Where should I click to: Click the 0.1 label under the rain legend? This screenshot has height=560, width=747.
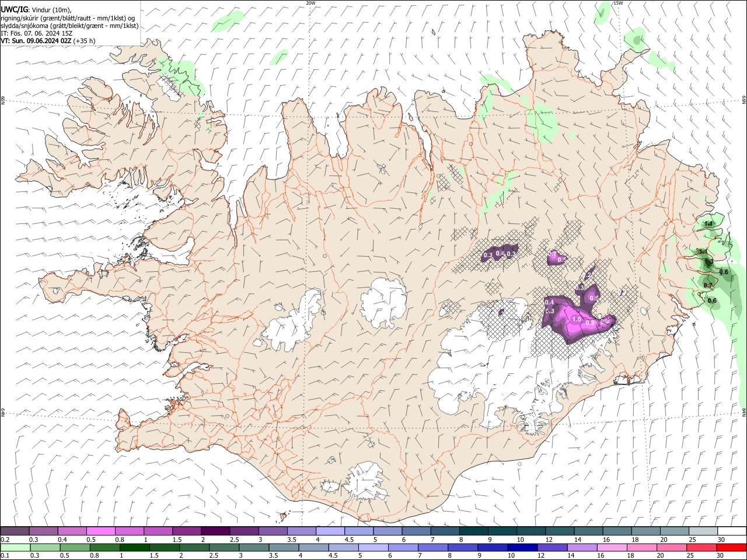[x=5, y=556]
